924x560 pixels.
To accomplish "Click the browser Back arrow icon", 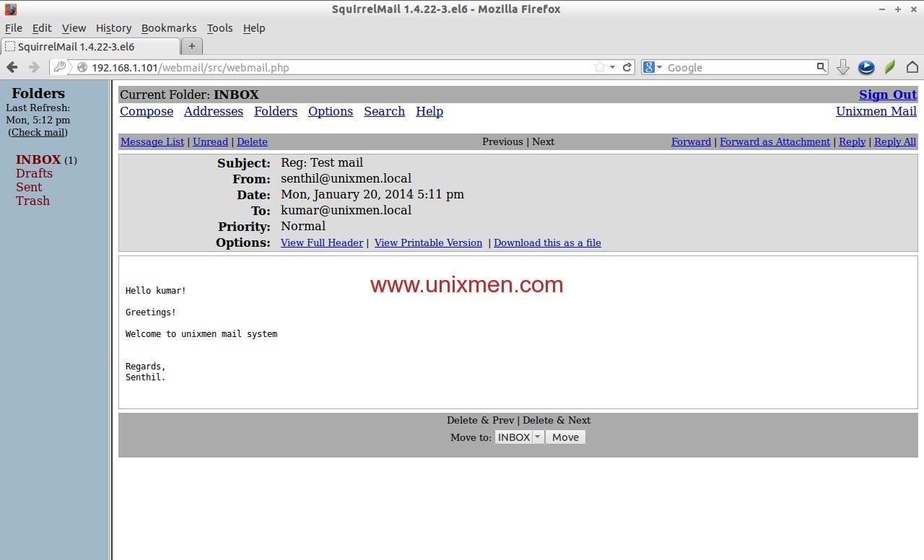I will point(12,67).
